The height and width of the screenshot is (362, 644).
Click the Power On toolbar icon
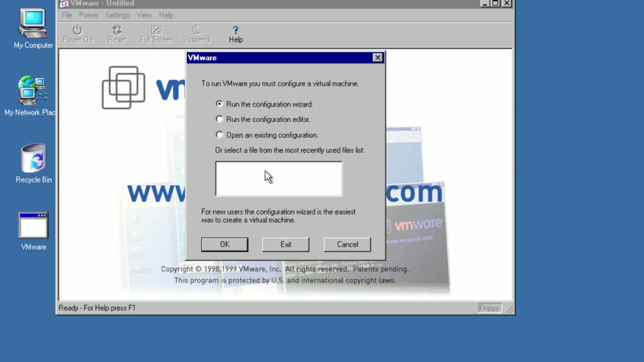(x=77, y=34)
